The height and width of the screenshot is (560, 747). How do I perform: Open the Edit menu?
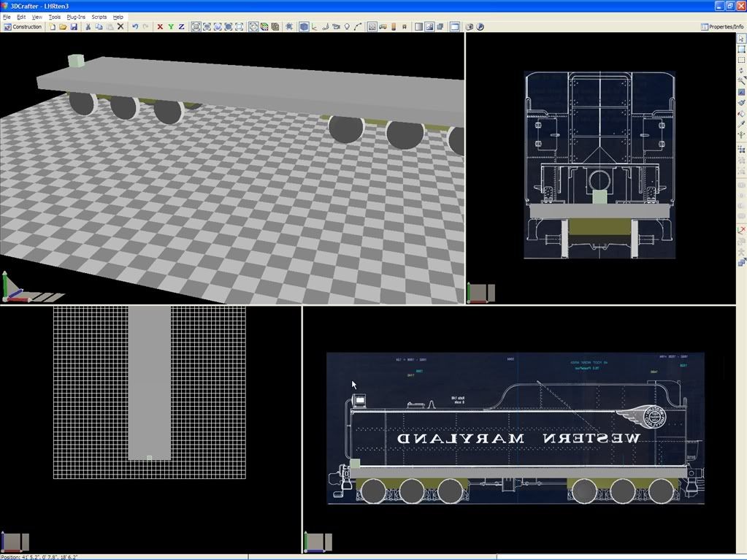(21, 17)
